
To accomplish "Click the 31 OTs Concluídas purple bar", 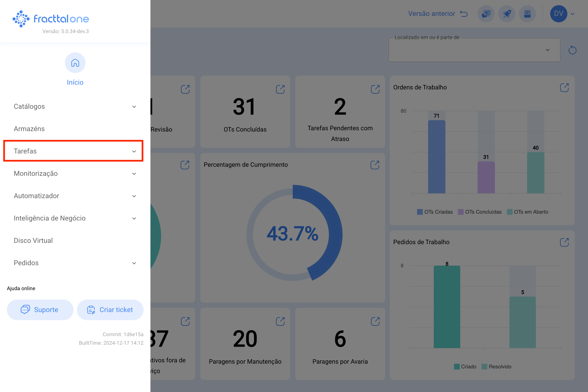I will [x=486, y=177].
